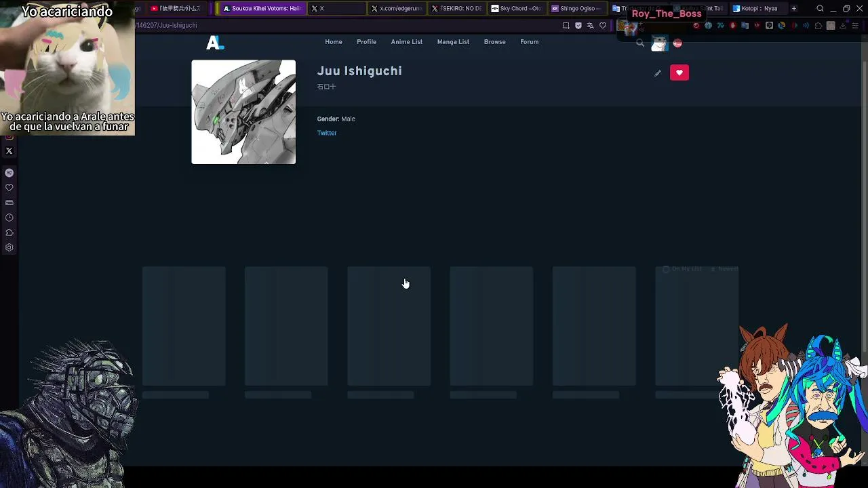The image size is (868, 488).
Task: Open Anime List in navigation
Action: 407,42
